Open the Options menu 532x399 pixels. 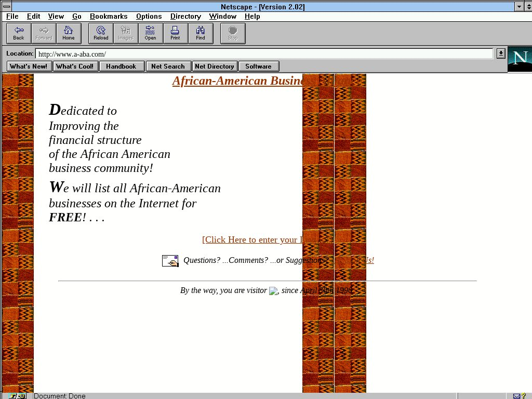pos(149,17)
